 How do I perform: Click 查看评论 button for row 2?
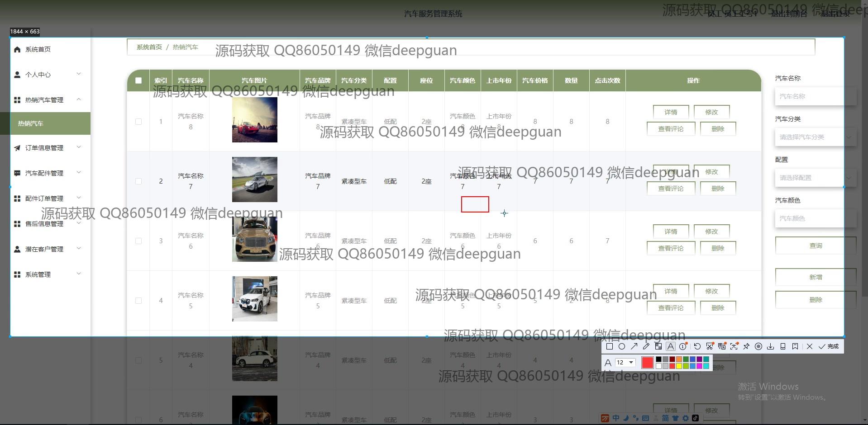(x=671, y=189)
